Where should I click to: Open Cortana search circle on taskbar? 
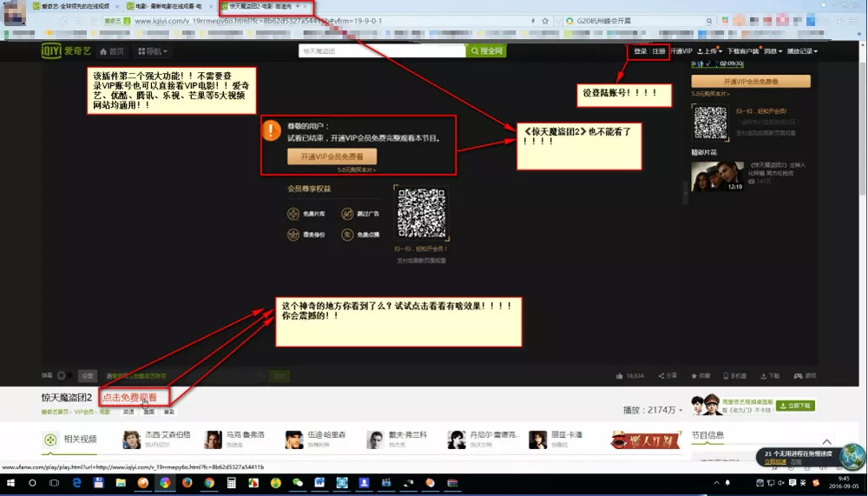32,483
